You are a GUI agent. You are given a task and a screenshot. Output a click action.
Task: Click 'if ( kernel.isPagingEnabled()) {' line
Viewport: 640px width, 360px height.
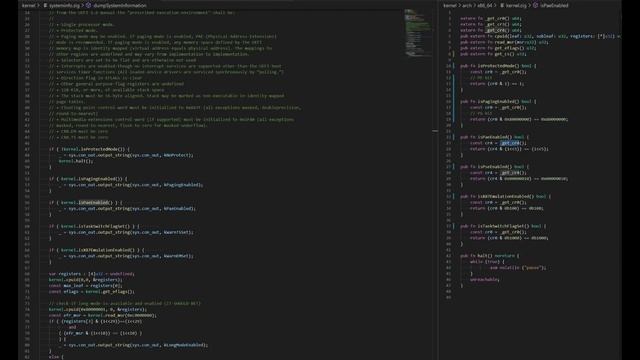click(88, 179)
